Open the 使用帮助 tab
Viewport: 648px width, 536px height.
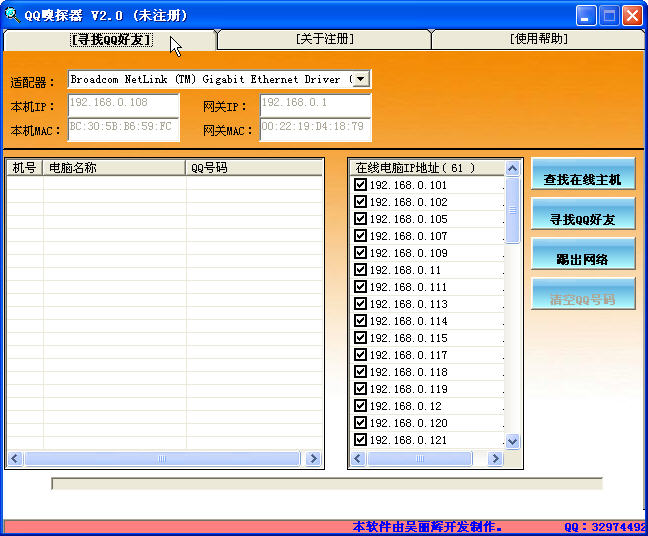pyautogui.click(x=538, y=39)
